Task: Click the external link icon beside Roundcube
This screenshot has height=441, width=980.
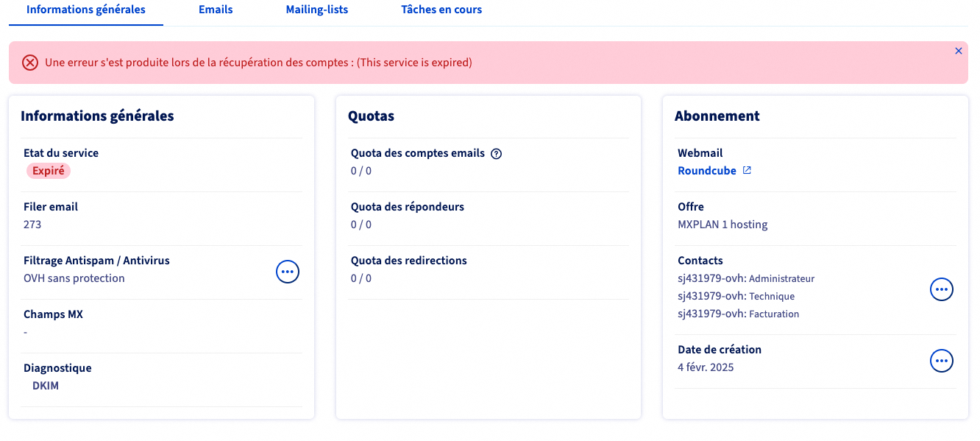Action: tap(747, 171)
